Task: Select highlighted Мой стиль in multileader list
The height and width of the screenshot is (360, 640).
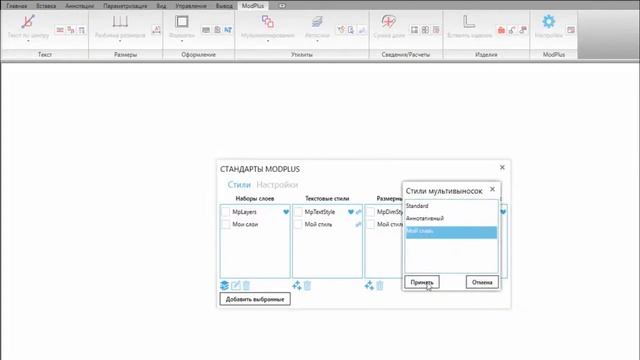Action: click(x=451, y=232)
